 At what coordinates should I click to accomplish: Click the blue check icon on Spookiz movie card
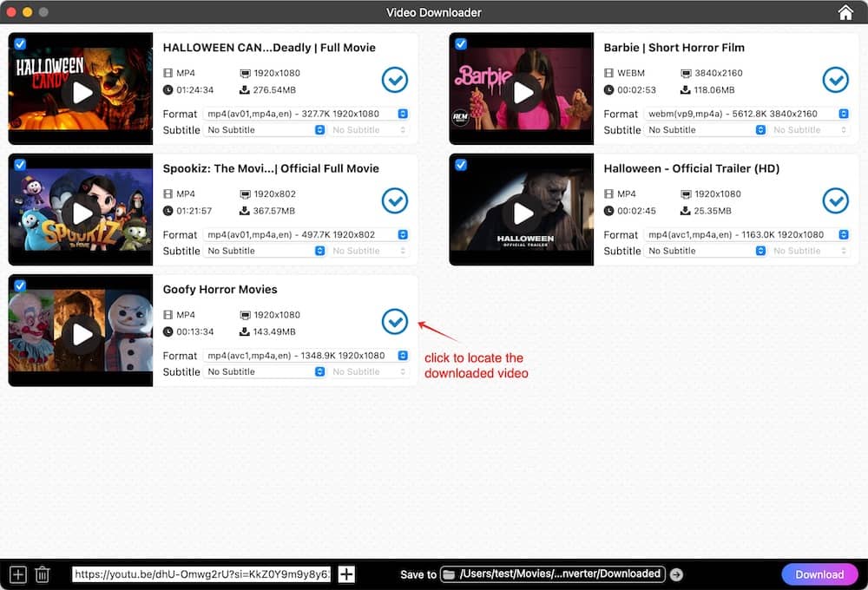[x=395, y=200]
